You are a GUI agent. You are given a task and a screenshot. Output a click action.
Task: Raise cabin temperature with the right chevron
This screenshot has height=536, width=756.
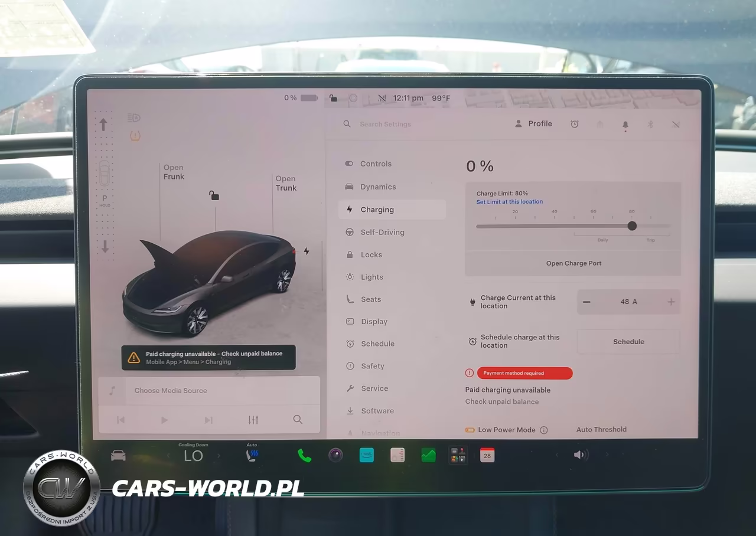[219, 455]
